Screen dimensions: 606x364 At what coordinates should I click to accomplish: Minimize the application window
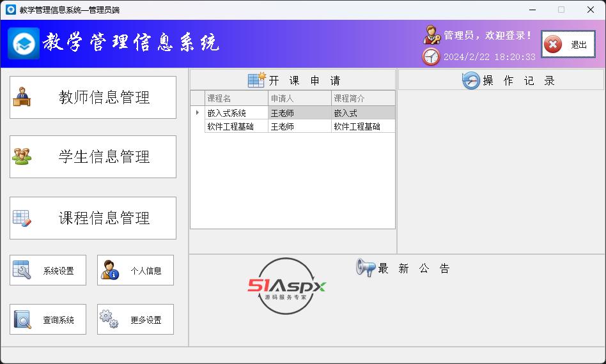click(x=532, y=10)
